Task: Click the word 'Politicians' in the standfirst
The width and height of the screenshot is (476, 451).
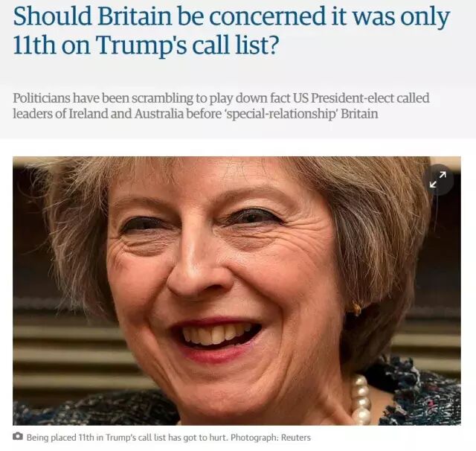Action: [42, 98]
